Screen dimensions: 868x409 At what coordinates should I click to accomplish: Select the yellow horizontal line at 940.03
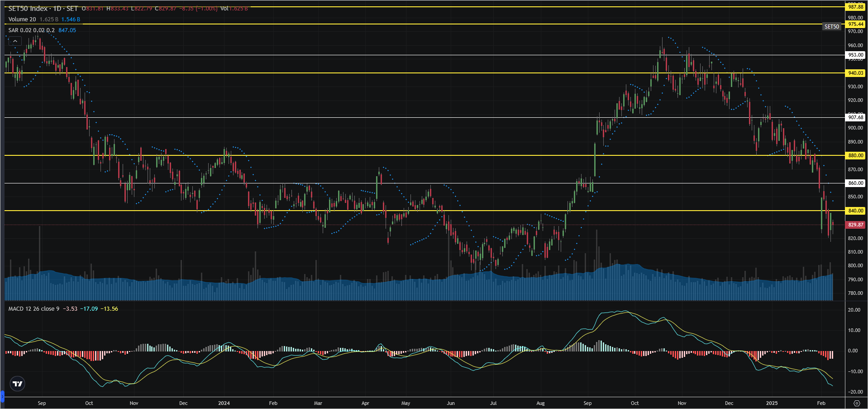[424, 73]
